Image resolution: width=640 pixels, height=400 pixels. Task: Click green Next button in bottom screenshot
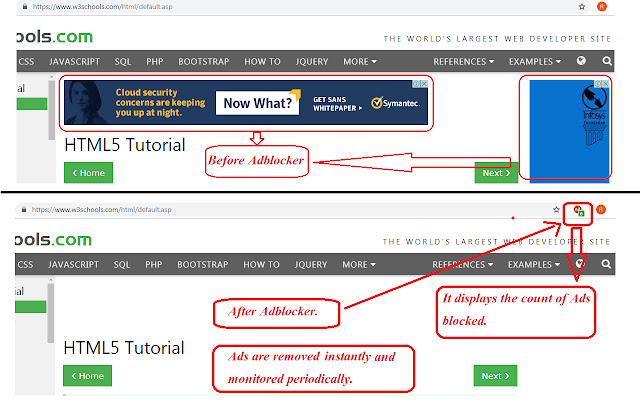(496, 376)
